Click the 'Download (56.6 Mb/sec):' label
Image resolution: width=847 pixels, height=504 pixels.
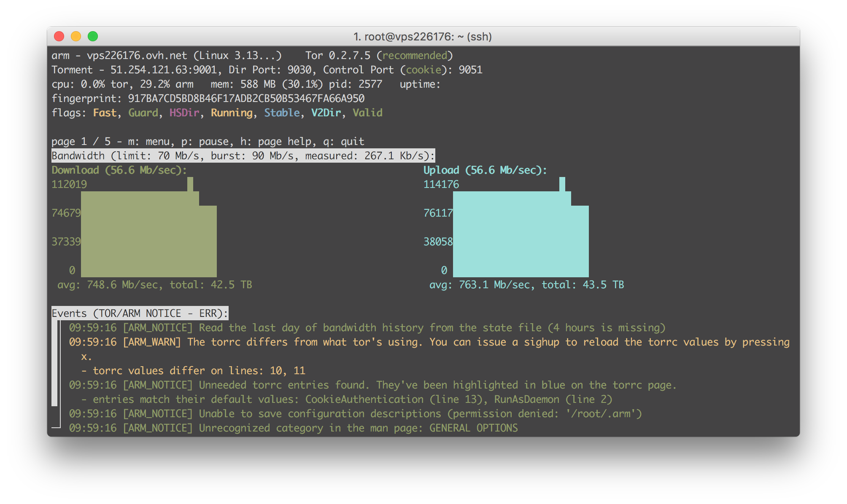click(x=119, y=170)
